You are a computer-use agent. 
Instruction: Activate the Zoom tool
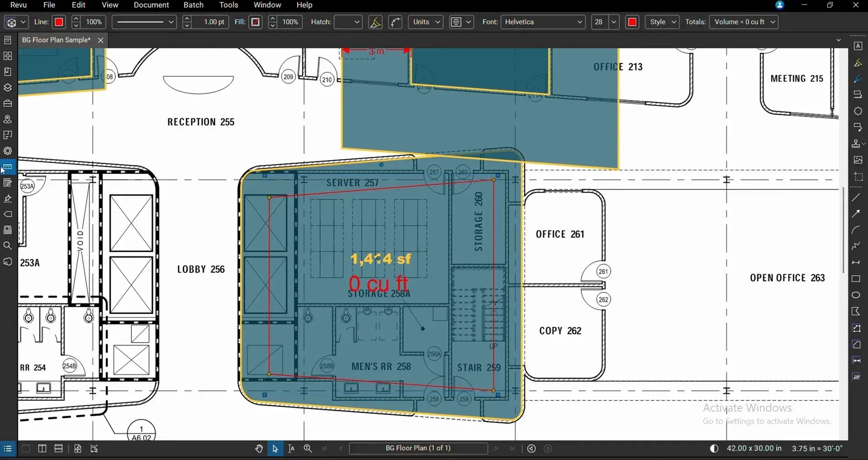(x=308, y=449)
